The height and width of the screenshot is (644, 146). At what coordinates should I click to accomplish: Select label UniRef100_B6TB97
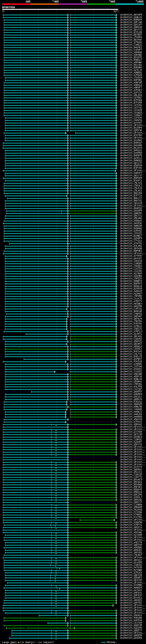[131, 35]
